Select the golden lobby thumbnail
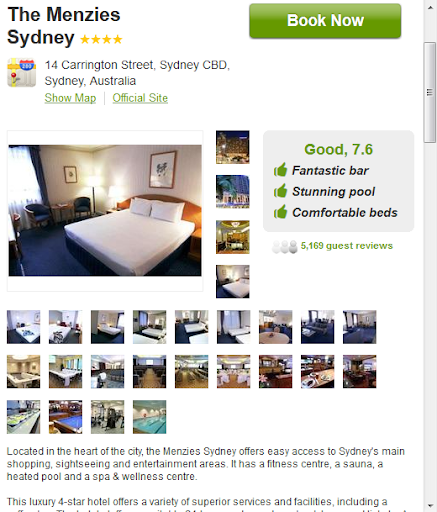Image resolution: width=437 pixels, height=512 pixels. click(x=233, y=237)
